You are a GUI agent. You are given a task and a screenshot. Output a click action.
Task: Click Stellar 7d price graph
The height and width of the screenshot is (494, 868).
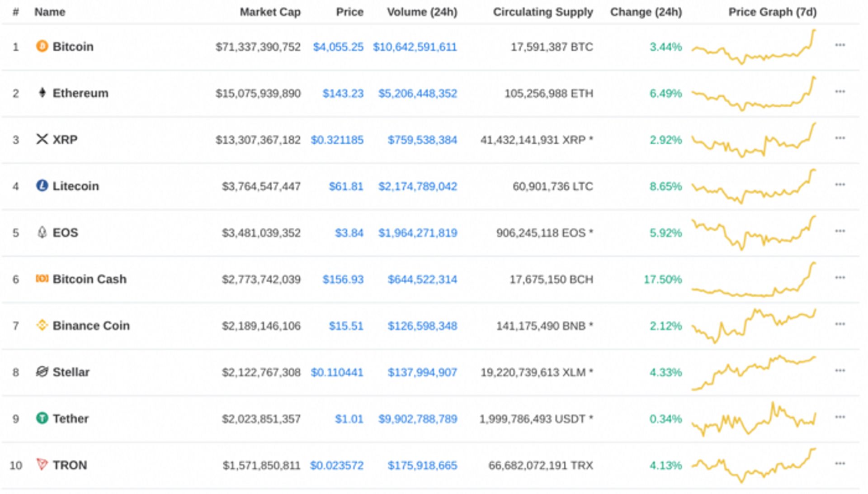pyautogui.click(x=754, y=373)
